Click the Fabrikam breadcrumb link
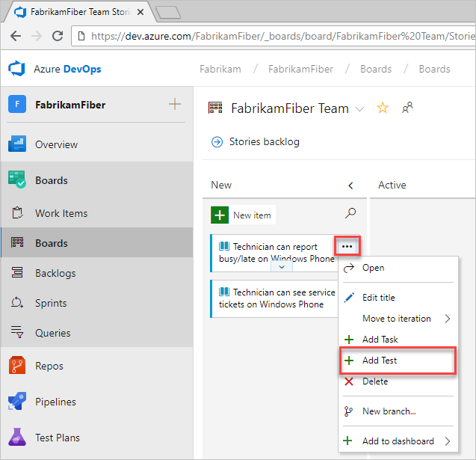This screenshot has width=476, height=460. [220, 69]
